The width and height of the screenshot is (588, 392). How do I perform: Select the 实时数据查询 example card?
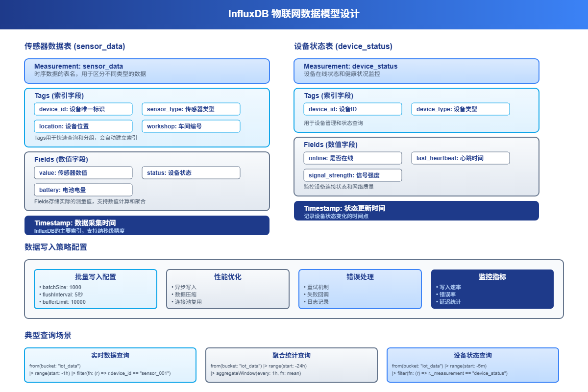[x=110, y=365]
